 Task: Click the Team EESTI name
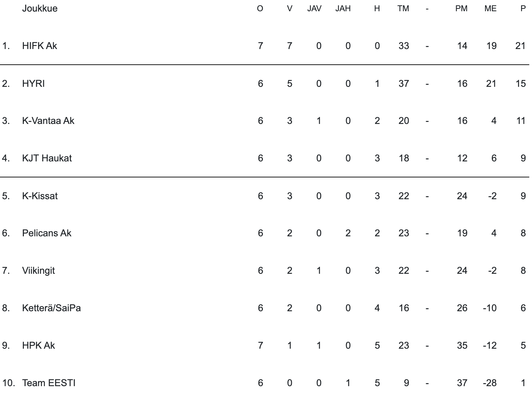tap(49, 383)
